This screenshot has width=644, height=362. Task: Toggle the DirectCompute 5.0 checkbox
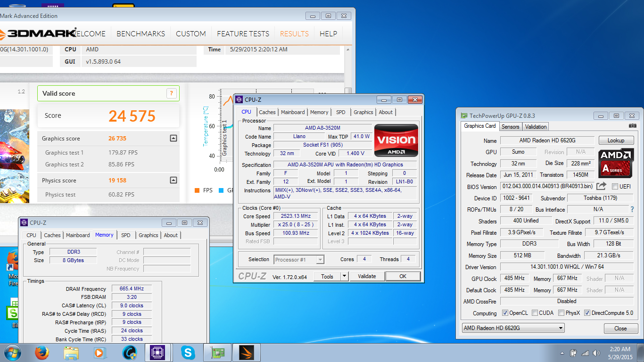pyautogui.click(x=587, y=313)
